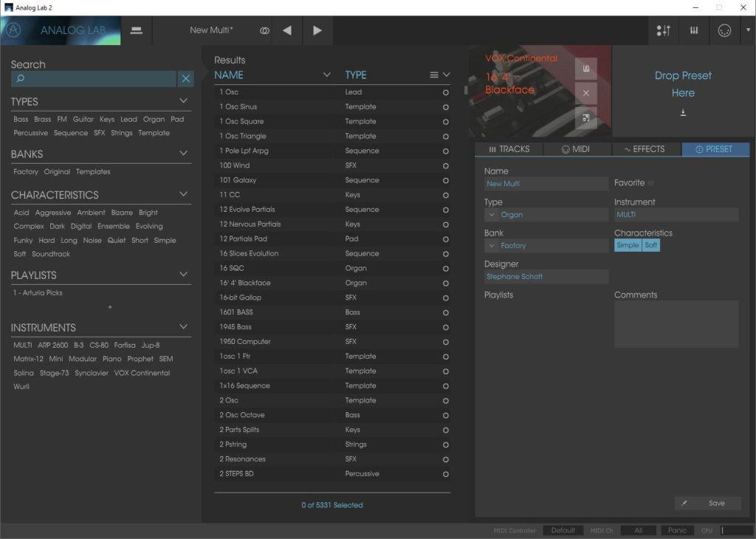Click into the Search input field

point(94,78)
